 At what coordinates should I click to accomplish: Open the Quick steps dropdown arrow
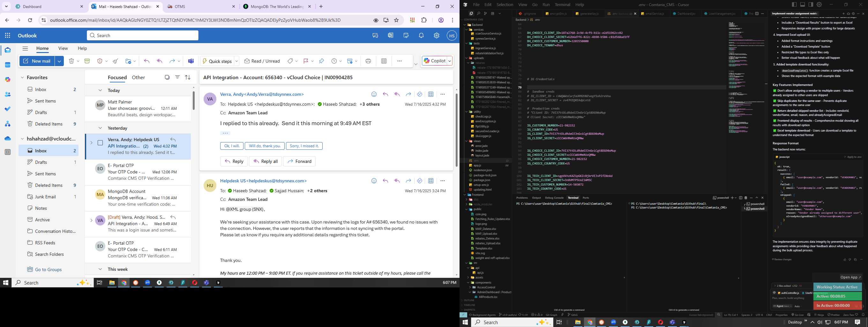point(236,61)
